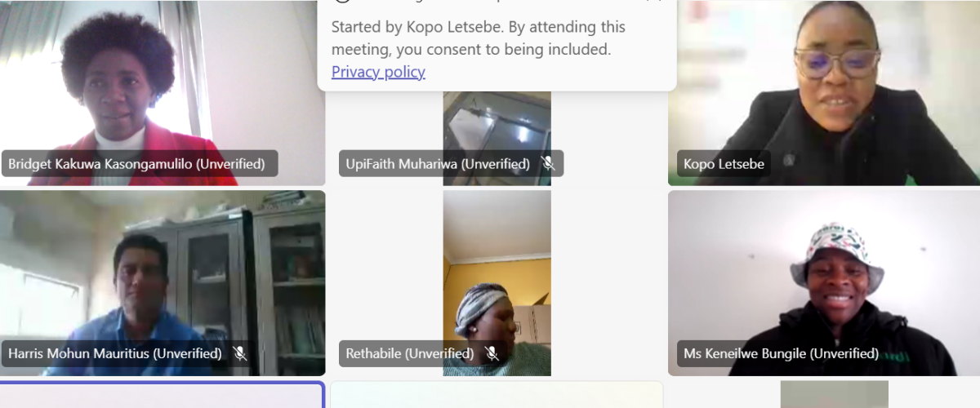980x408 pixels.
Task: Select Rethabile's video feed
Action: click(497, 283)
